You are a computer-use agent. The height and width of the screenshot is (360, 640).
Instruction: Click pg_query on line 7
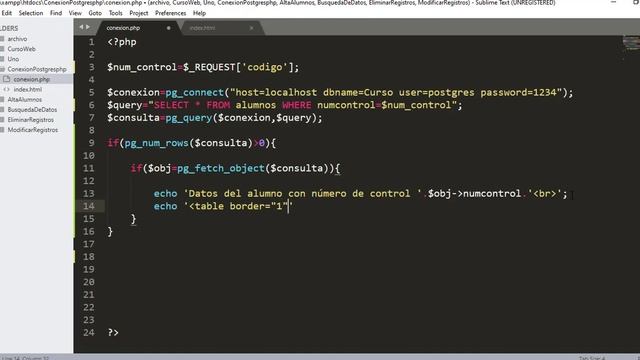189,118
